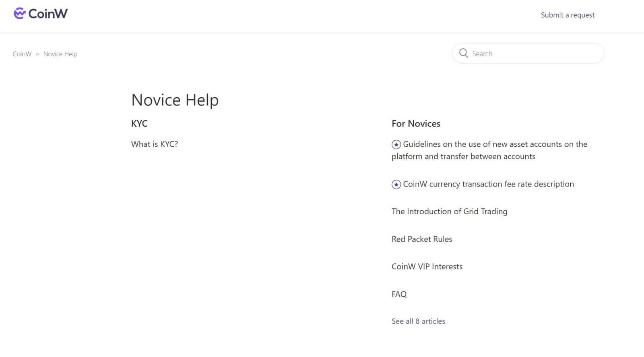Open CoinW VIP Interests article
This screenshot has height=357, width=644.
427,267
